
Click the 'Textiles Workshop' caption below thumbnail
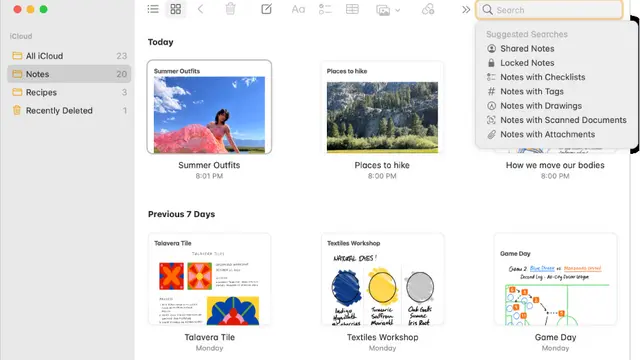coord(382,337)
